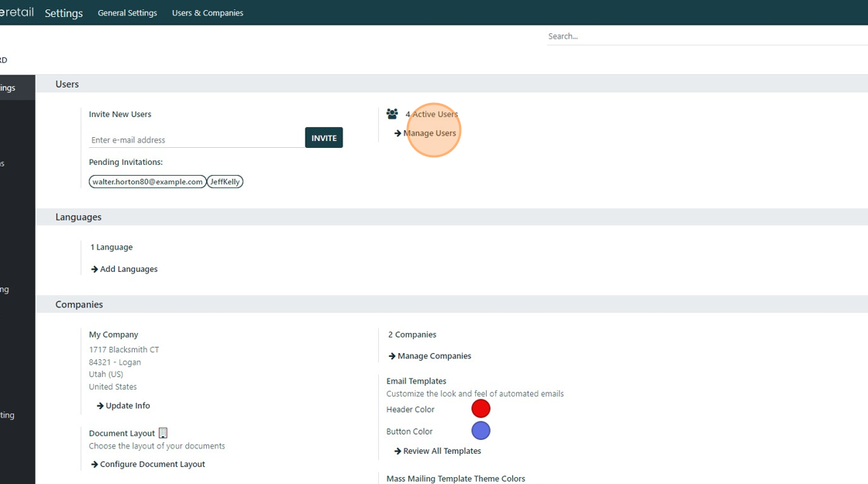Pick the blue Button Color swatch
Screen dimensions: 868x484
(x=480, y=431)
